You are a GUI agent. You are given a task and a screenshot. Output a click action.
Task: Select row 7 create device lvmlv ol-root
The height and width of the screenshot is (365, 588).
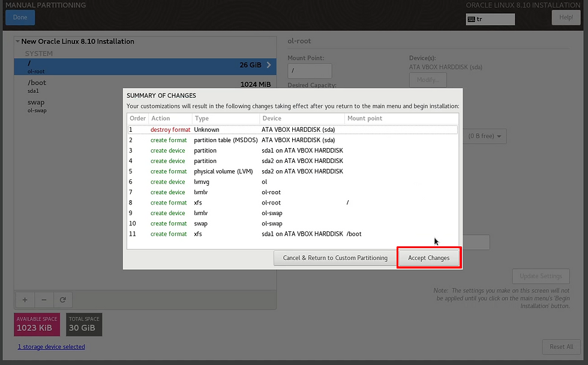pyautogui.click(x=293, y=192)
